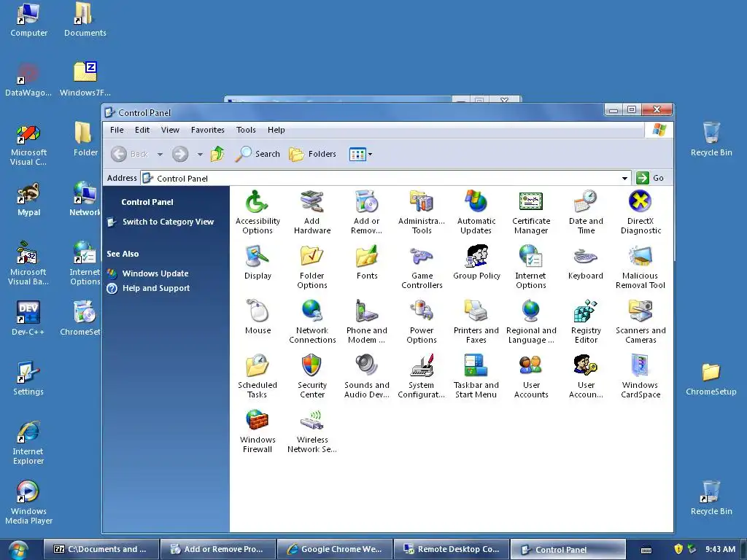
Task: Open Automatic Updates icon
Action: coord(476,212)
